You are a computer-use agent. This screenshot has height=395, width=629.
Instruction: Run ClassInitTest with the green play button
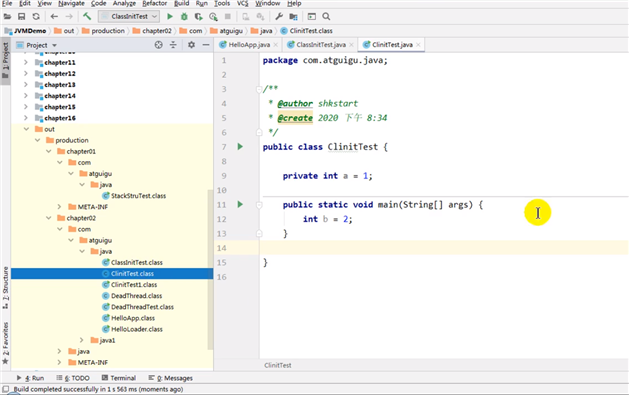[170, 16]
